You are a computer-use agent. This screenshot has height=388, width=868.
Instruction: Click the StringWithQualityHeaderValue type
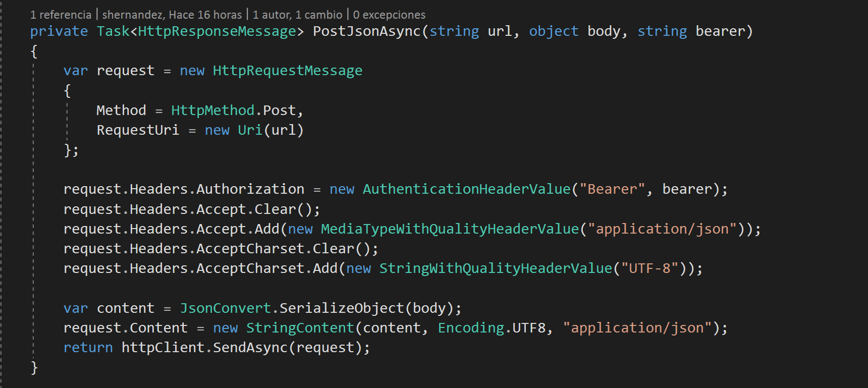(x=496, y=268)
